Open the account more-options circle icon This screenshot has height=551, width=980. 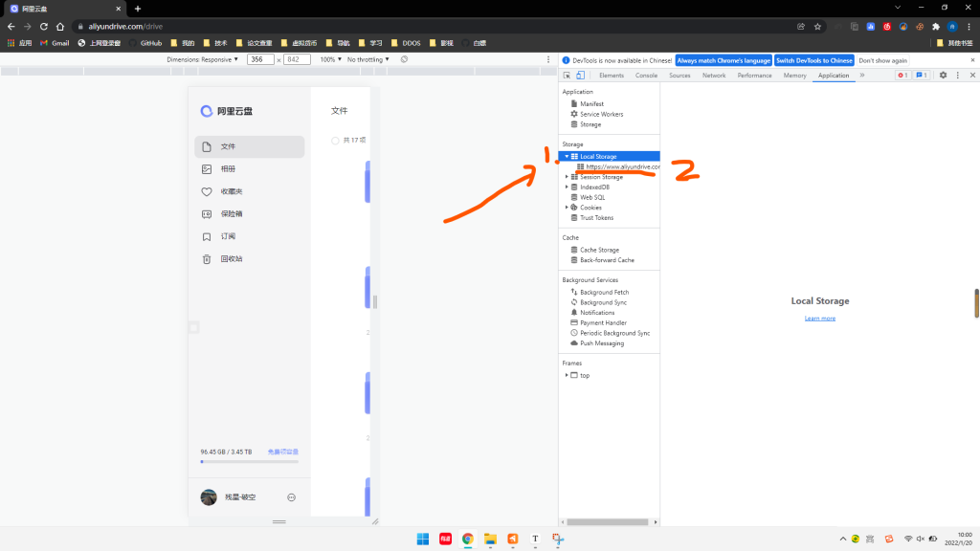click(291, 497)
